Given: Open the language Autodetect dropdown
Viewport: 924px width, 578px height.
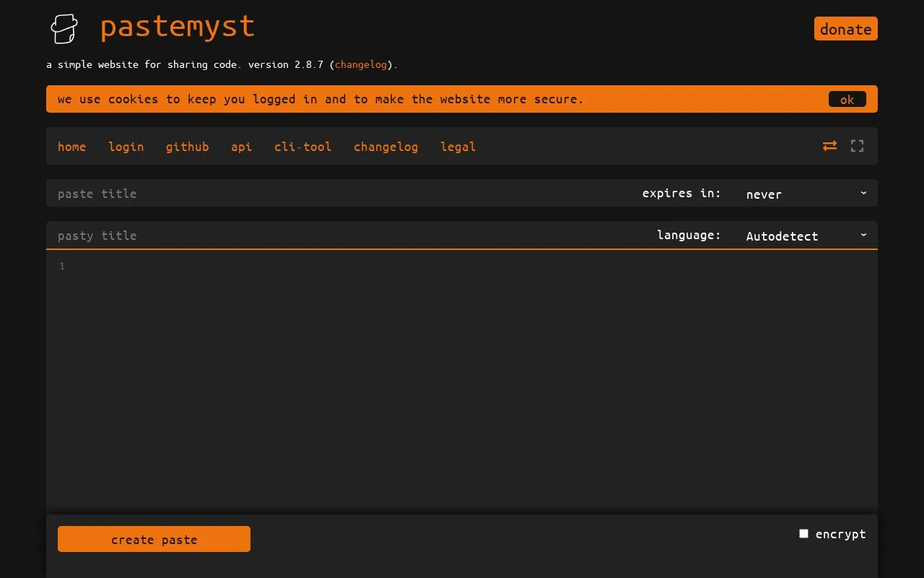Looking at the screenshot, I should (x=806, y=236).
